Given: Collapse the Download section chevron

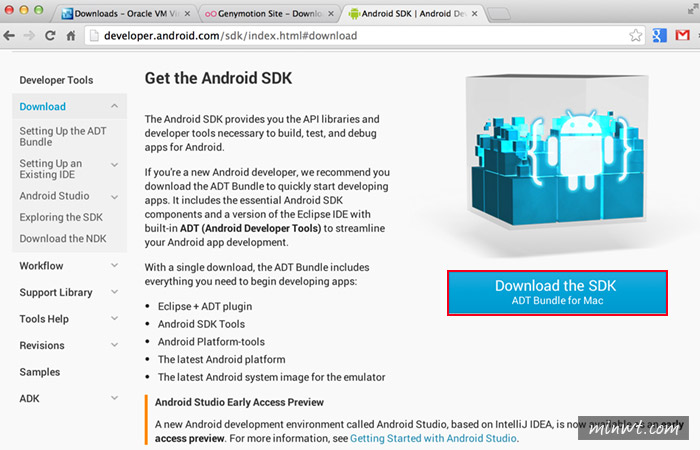Looking at the screenshot, I should [x=115, y=106].
